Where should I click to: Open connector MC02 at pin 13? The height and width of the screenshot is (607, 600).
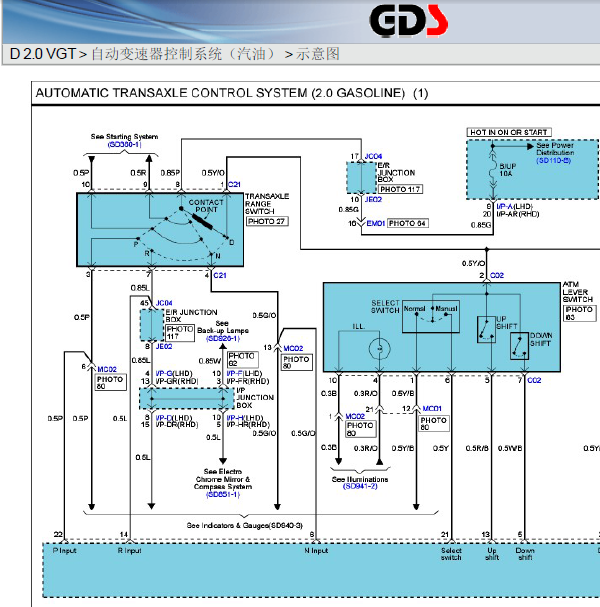(x=293, y=348)
